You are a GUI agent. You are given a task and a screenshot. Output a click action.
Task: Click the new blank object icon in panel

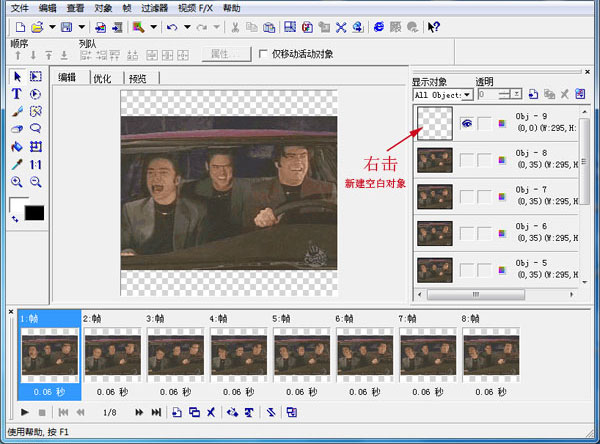533,94
